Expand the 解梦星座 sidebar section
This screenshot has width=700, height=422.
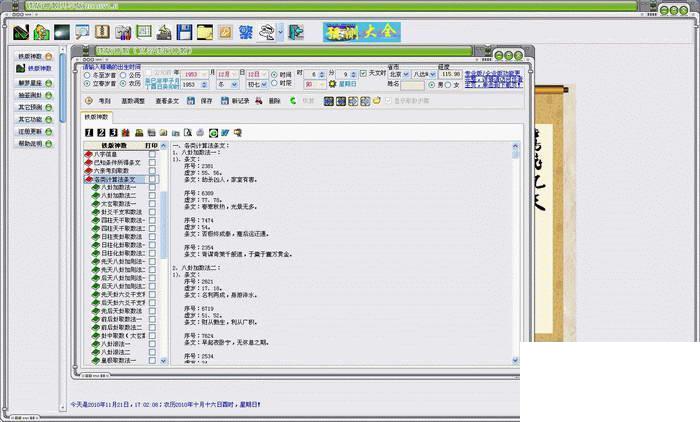click(35, 83)
